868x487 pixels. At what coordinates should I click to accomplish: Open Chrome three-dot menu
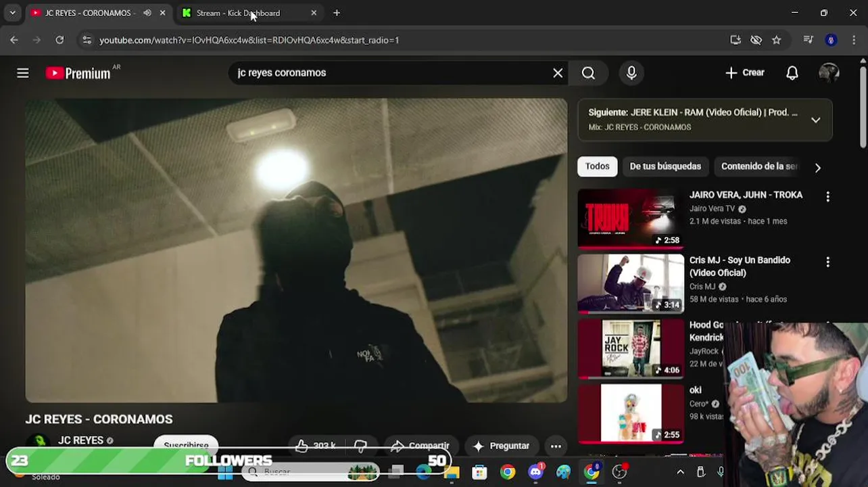(x=854, y=40)
